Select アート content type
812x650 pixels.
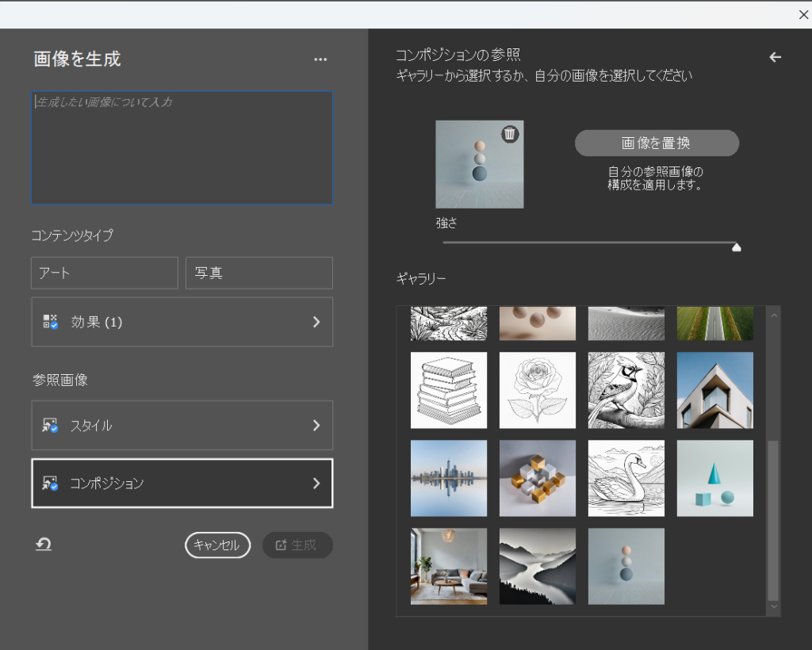coord(105,273)
